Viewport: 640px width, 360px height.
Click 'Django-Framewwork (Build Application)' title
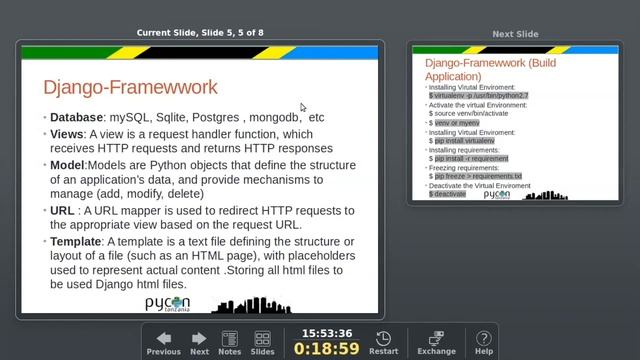point(490,69)
